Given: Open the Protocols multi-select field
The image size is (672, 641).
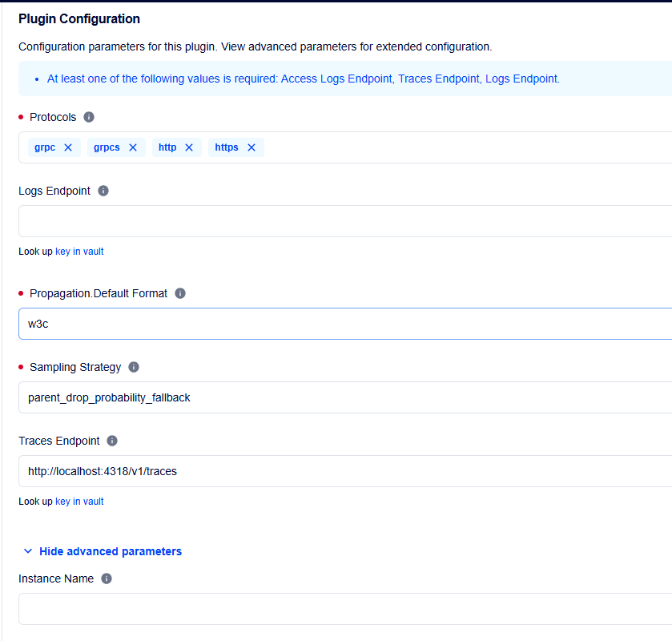Looking at the screenshot, I should tap(465, 147).
